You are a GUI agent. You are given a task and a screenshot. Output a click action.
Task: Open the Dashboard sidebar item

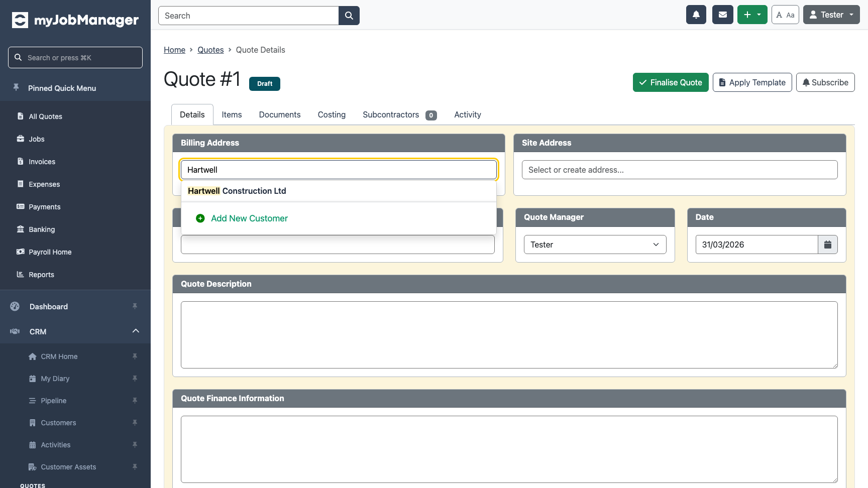point(49,306)
